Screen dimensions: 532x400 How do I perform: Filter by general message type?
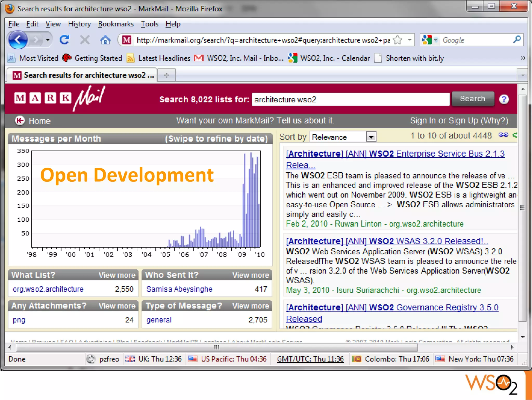(159, 320)
